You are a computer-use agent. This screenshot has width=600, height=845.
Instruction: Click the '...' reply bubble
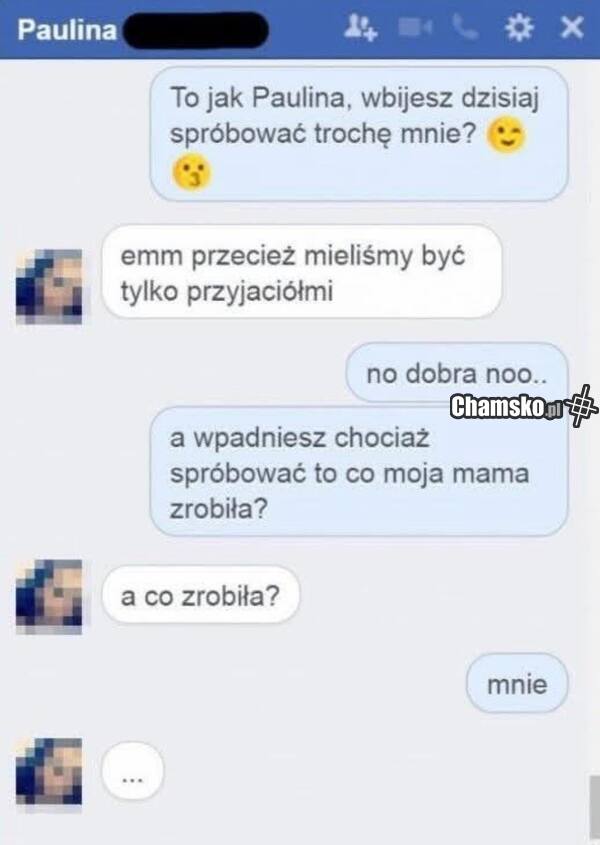tap(133, 771)
